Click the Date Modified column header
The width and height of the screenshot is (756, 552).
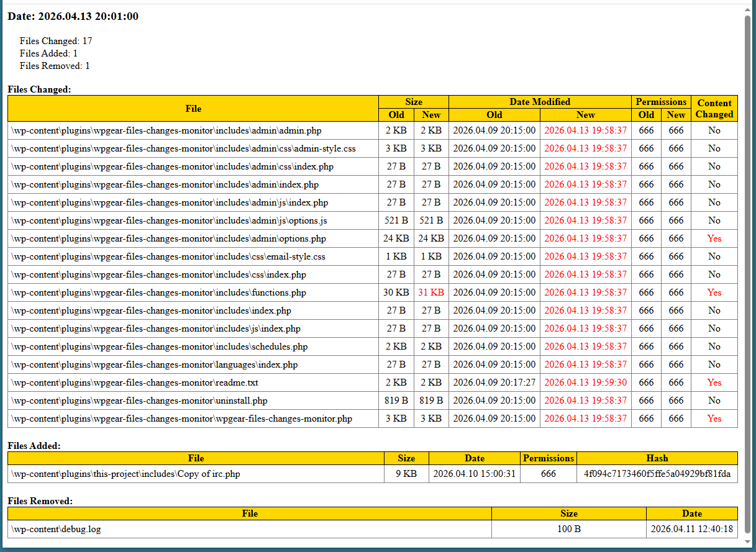coord(539,102)
